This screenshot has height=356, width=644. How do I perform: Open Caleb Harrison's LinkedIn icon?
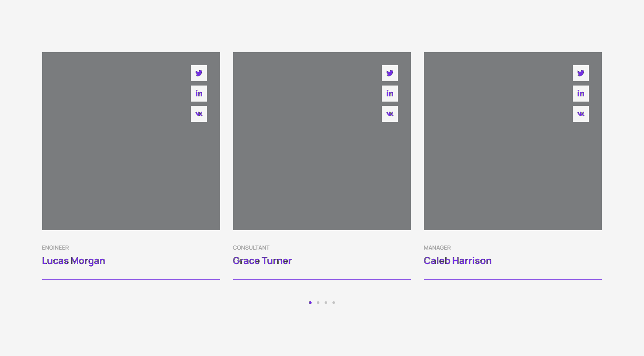581,93
